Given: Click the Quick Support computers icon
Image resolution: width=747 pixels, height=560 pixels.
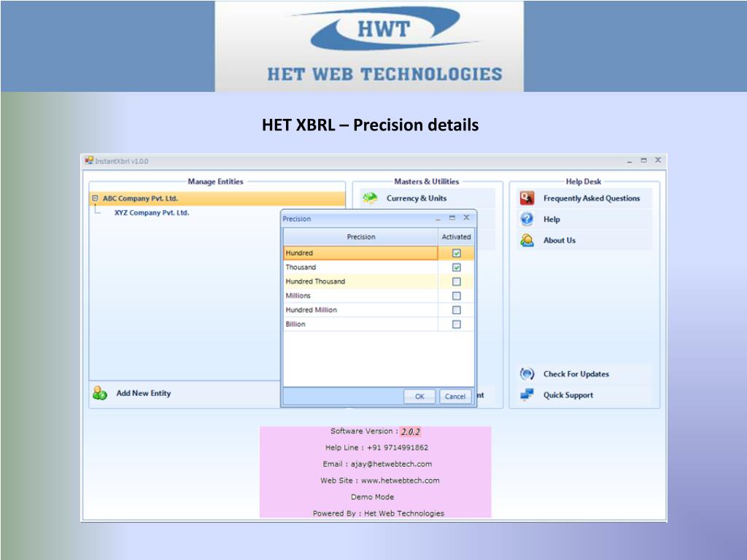Looking at the screenshot, I should (x=527, y=394).
